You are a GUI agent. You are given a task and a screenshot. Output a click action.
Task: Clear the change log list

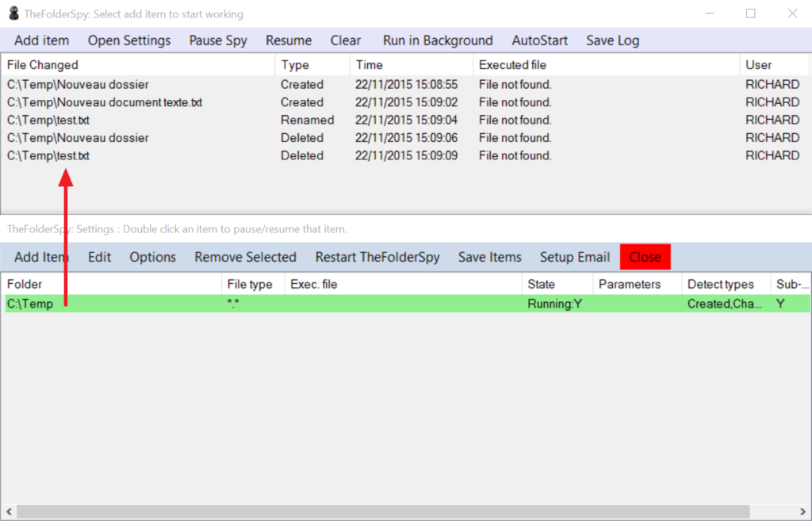click(346, 40)
